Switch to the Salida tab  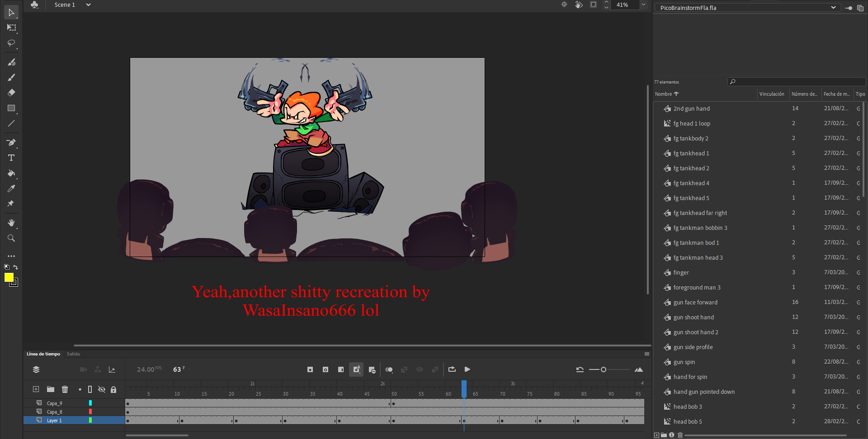pos(73,354)
